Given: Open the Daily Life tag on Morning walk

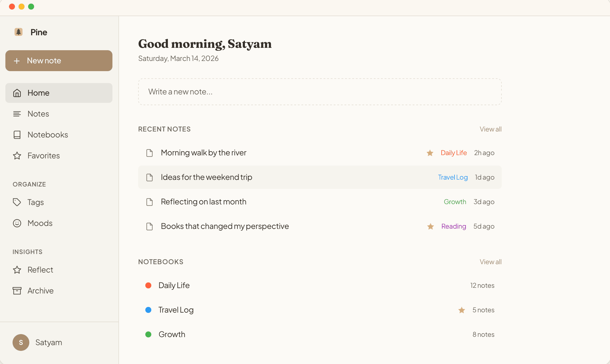Looking at the screenshot, I should (454, 153).
